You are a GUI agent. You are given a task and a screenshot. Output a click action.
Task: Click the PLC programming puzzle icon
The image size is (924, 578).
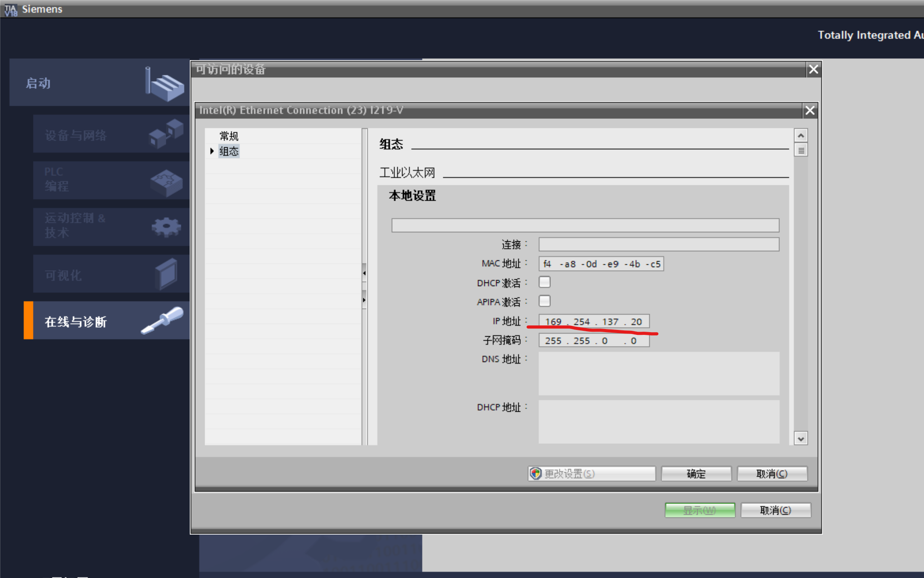(x=166, y=182)
